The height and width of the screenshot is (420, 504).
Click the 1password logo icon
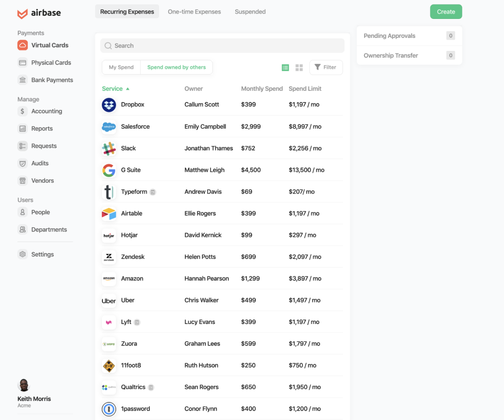pos(109,409)
